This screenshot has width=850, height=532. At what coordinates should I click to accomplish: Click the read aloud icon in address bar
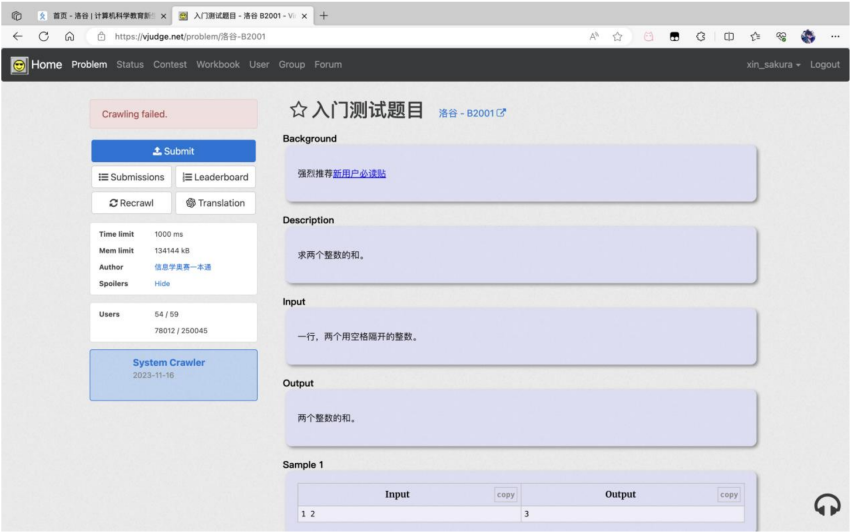click(594, 36)
